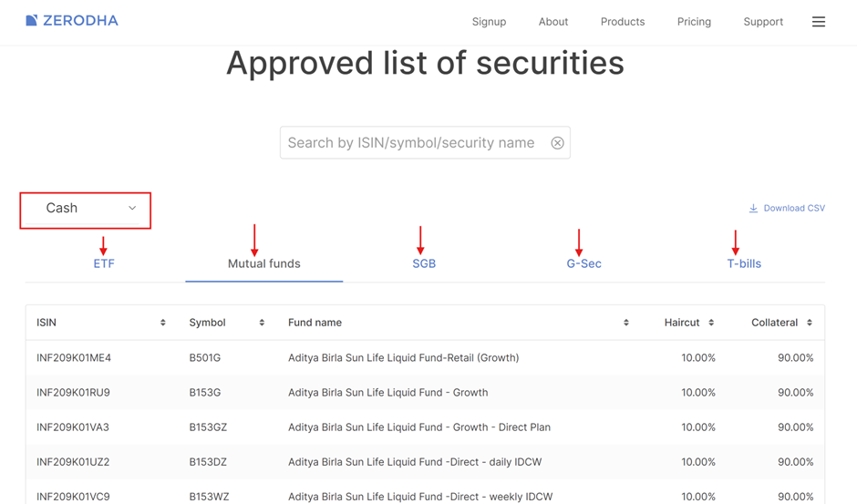
Task: Click the Symbol column header label
Action: coord(207,323)
